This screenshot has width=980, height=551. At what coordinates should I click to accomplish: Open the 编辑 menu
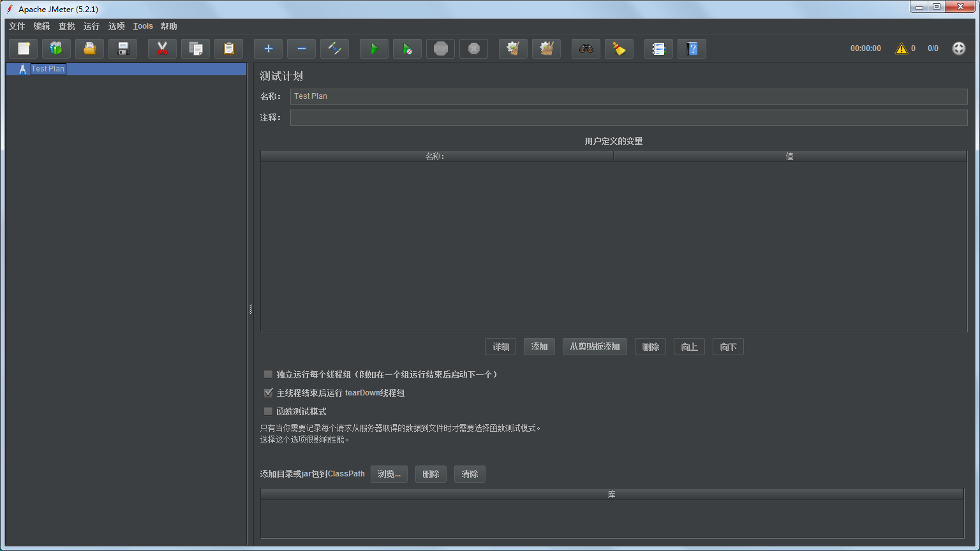(41, 26)
